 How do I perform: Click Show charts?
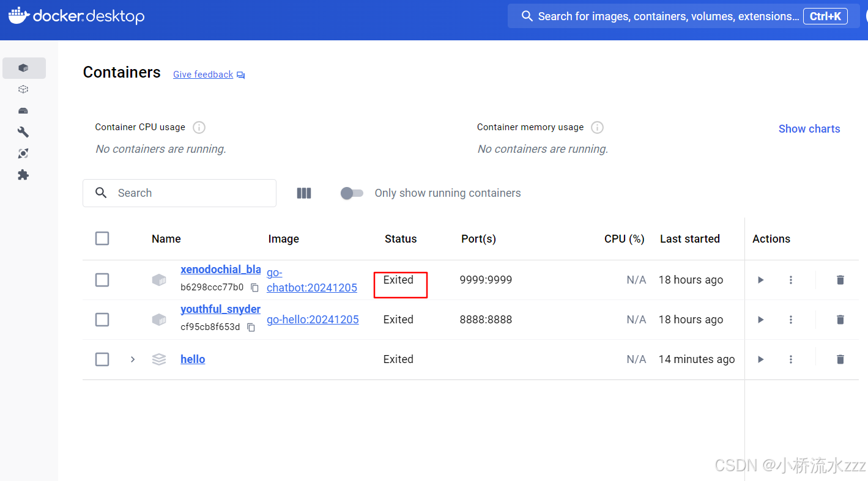(x=809, y=129)
